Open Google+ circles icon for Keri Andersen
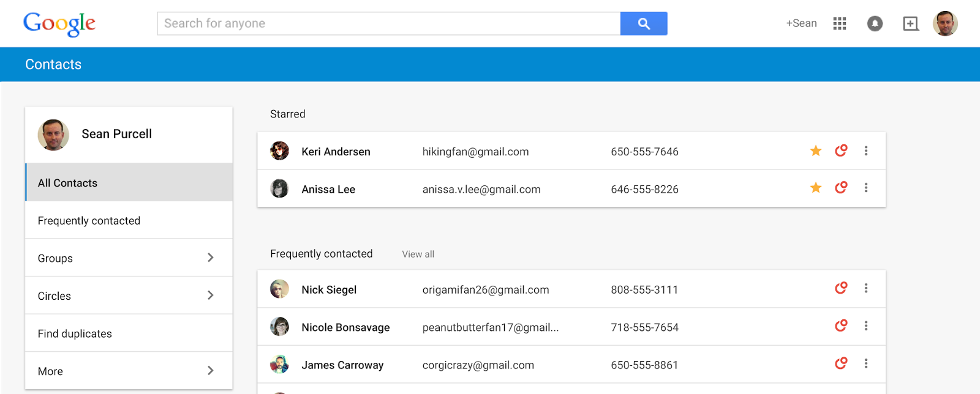 (841, 151)
